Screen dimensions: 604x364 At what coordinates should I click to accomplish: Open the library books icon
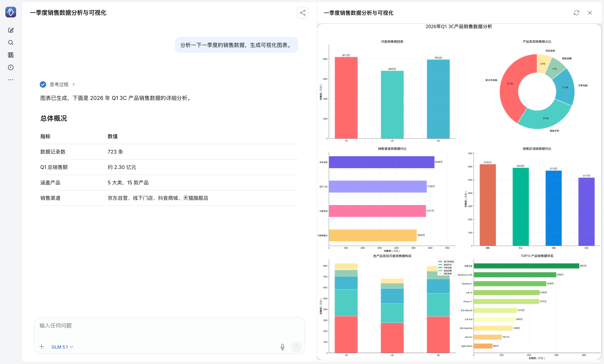[11, 55]
